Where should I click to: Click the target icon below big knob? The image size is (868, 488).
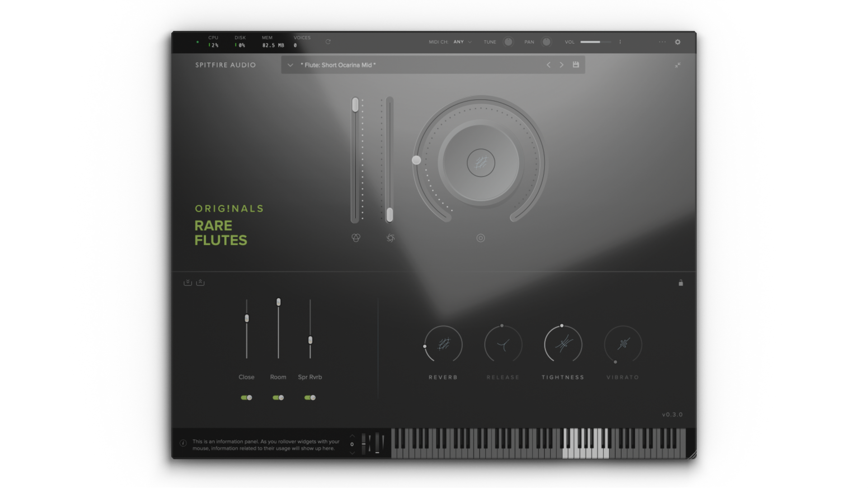click(481, 238)
